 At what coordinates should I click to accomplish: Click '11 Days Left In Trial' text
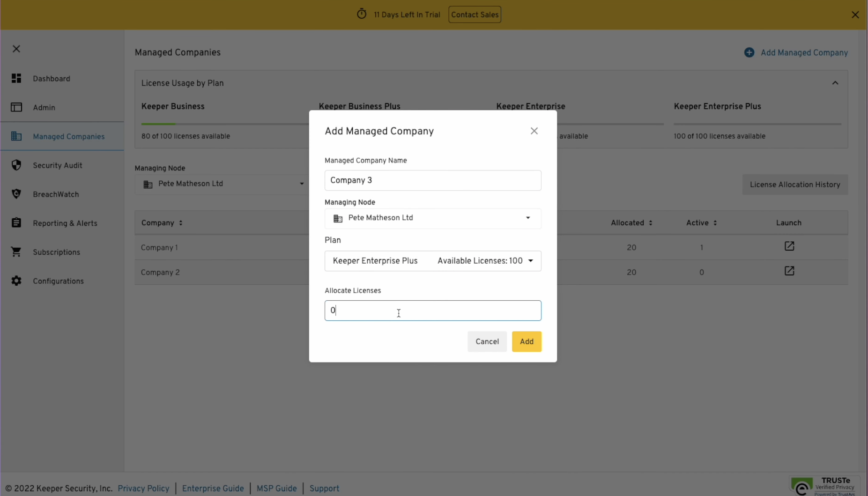[x=407, y=15]
